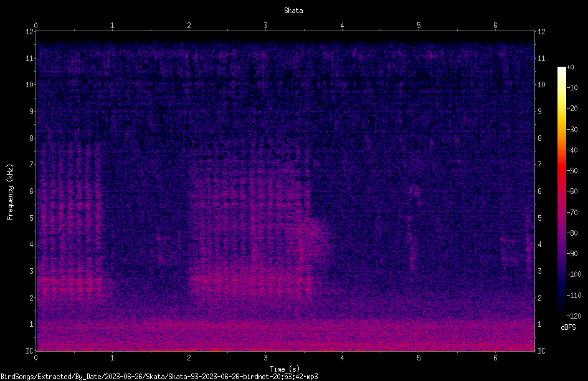
Task: Click the -80 label on the color scale
Action: pyautogui.click(x=572, y=233)
